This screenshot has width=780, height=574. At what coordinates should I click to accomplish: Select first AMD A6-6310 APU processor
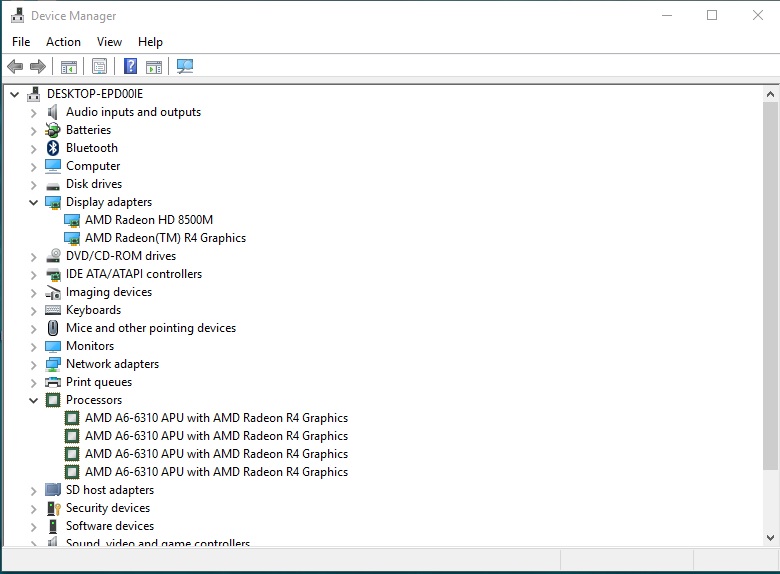coord(216,418)
